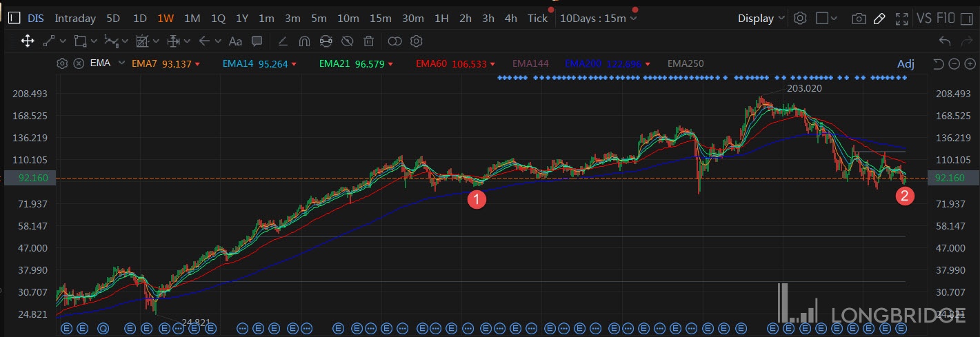The width and height of the screenshot is (980, 337).
Task: Open the Display dropdown
Action: pos(761,19)
